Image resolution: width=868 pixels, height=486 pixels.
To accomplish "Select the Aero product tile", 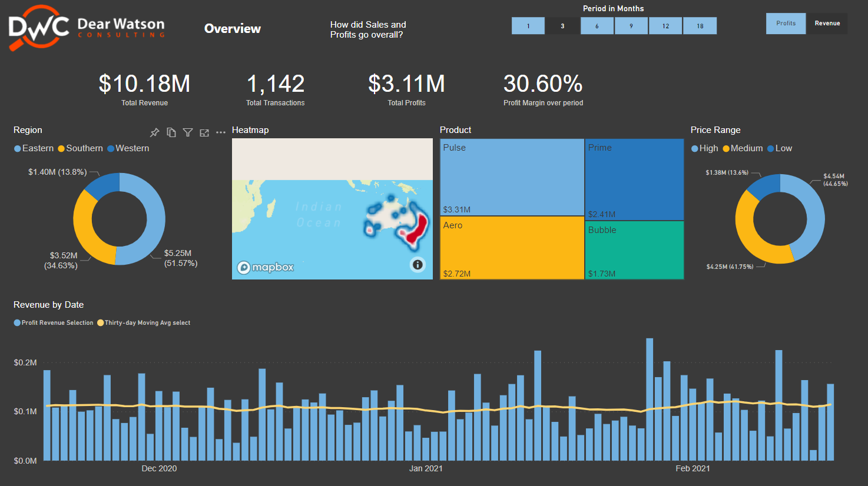I will (x=512, y=248).
